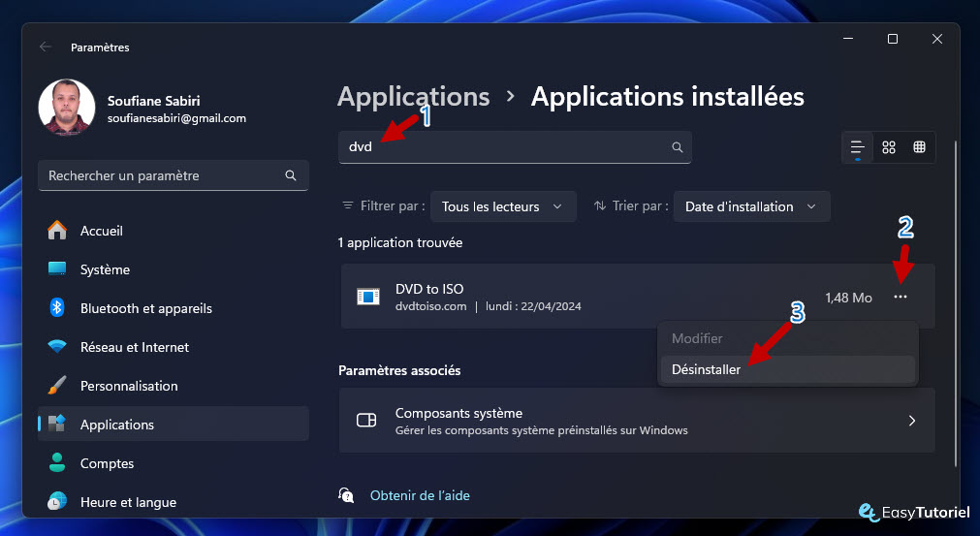Switch to grid view layout
Screen dimensions: 980x536
(x=889, y=147)
